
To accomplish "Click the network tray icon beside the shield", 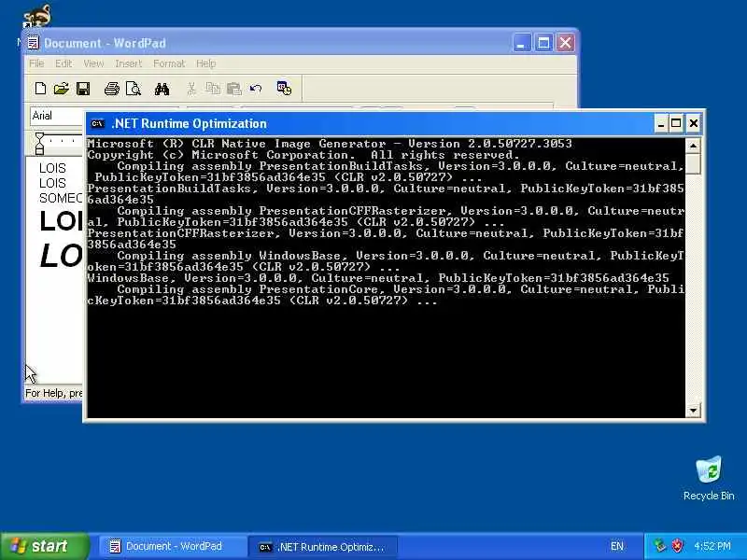I will (x=660, y=545).
